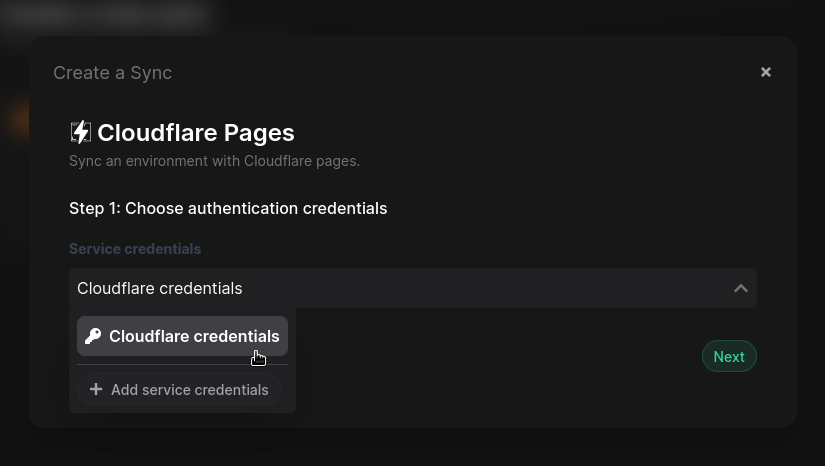Click the blurred orange element behind the dialog
This screenshot has width=825, height=466.
(14, 120)
